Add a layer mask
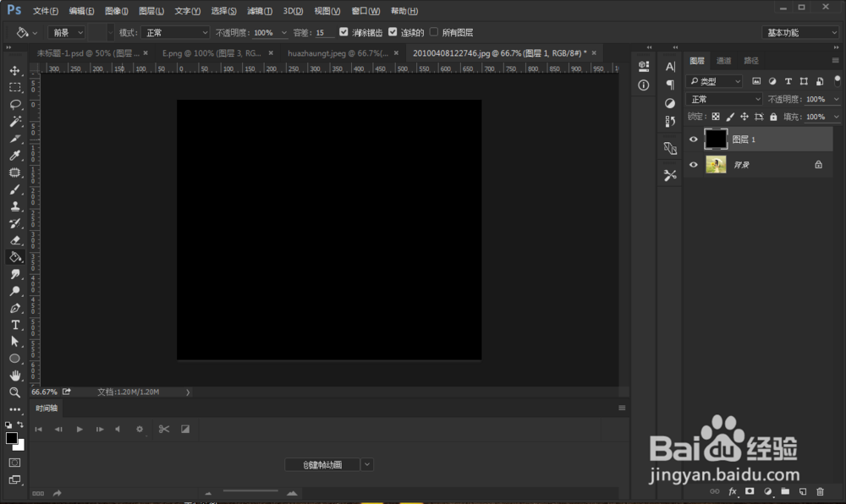This screenshot has height=504, width=846. 750,491
